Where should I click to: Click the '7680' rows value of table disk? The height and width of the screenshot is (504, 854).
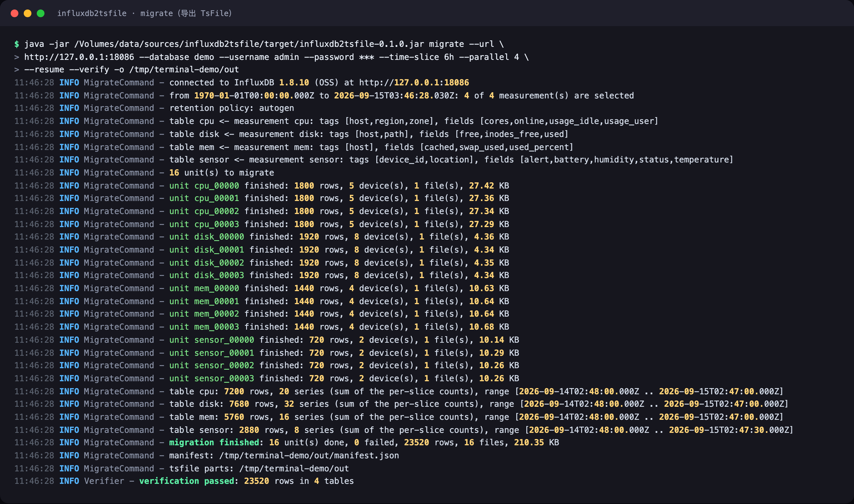click(239, 404)
